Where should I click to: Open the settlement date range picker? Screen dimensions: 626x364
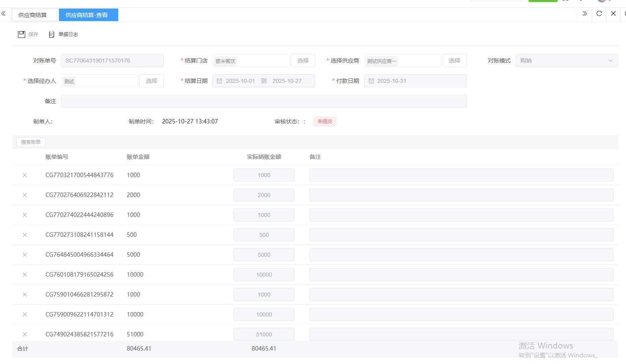pyautogui.click(x=263, y=81)
